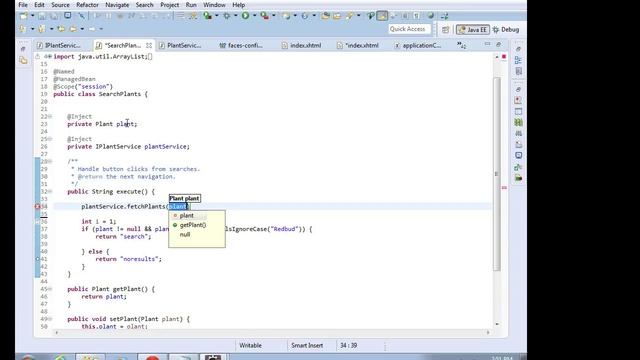Click the error marker on line 34
640x360 pixels.
pyautogui.click(x=37, y=207)
